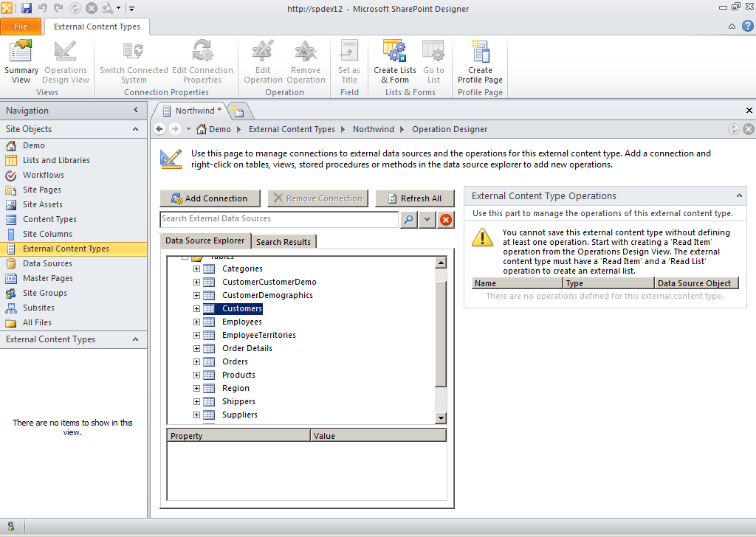Screen dimensions: 756x537
Task: Expand the Customers table node
Action: coord(196,309)
